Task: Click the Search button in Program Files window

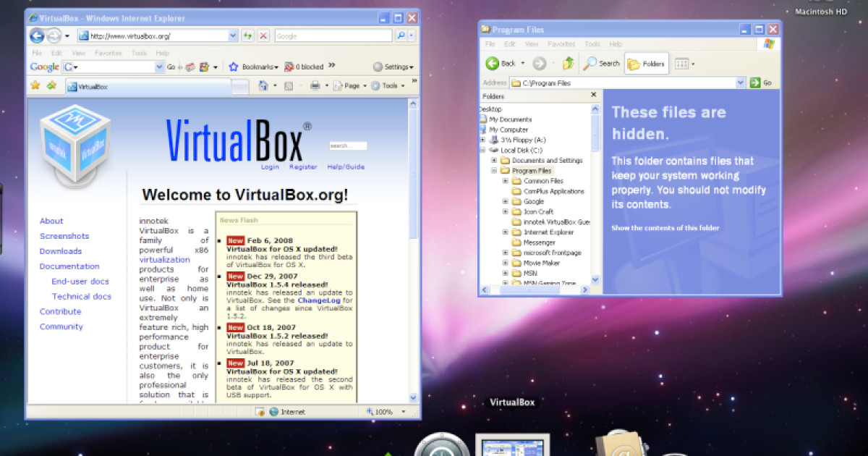Action: coord(602,63)
